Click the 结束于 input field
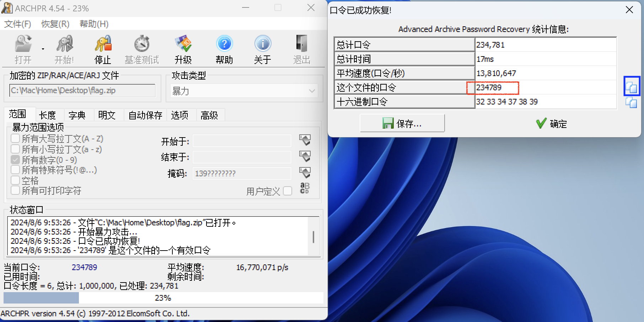 (242, 157)
